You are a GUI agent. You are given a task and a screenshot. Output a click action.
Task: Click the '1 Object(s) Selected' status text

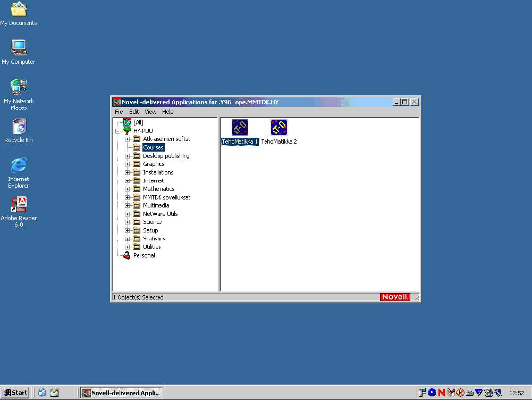[x=138, y=297]
